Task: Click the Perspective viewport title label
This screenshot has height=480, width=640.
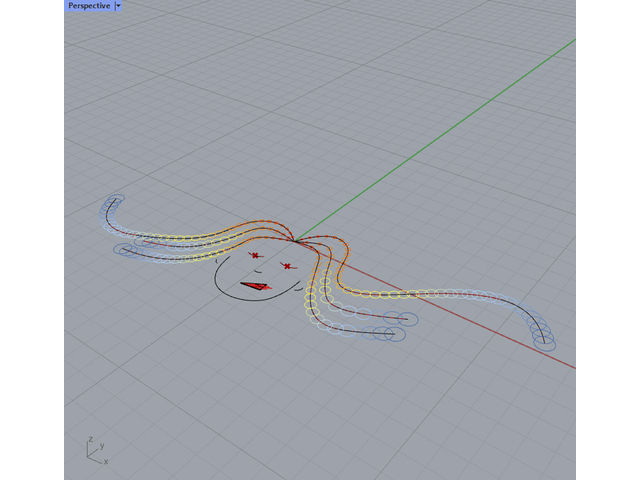Action: click(x=89, y=6)
